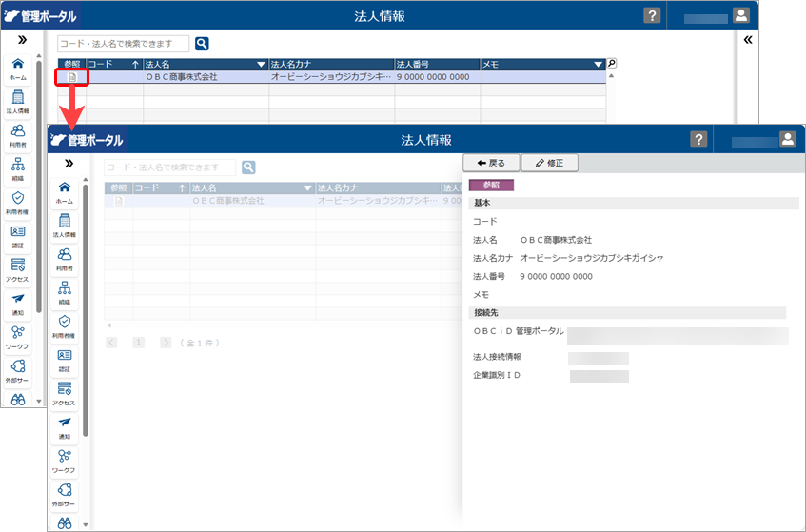Click 法人番号 9 0000 0000 0000 cell in back window
The image size is (806, 532).
(437, 77)
